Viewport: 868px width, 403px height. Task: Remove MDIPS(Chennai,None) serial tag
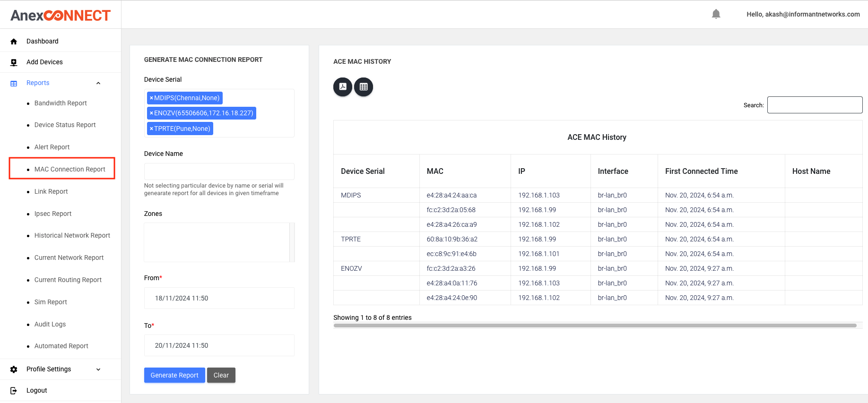point(151,98)
